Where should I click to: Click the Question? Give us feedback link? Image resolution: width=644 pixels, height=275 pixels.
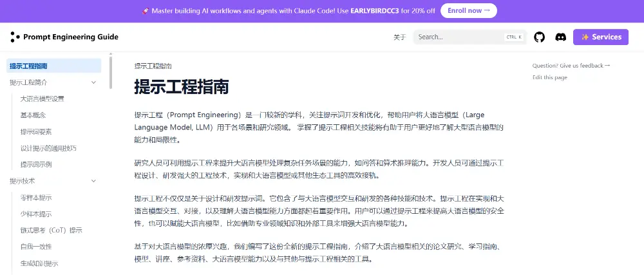click(x=571, y=66)
